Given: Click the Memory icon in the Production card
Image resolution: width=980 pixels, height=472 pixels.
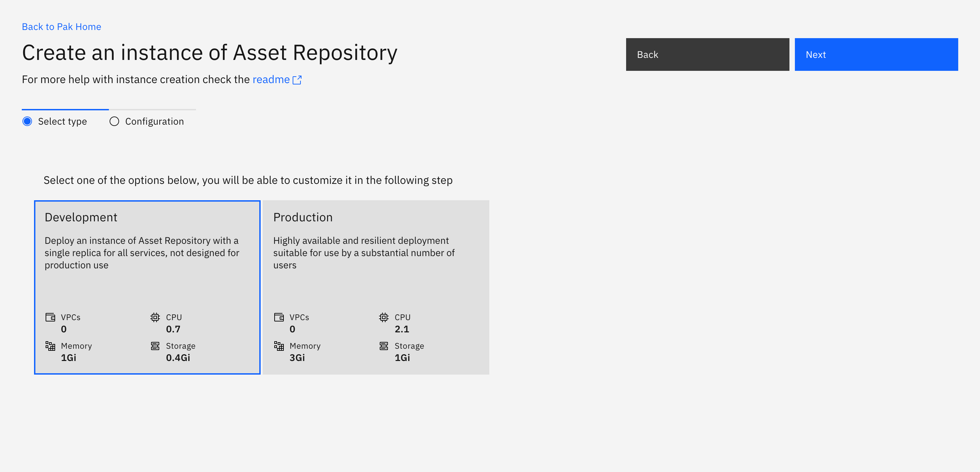Looking at the screenshot, I should (279, 346).
